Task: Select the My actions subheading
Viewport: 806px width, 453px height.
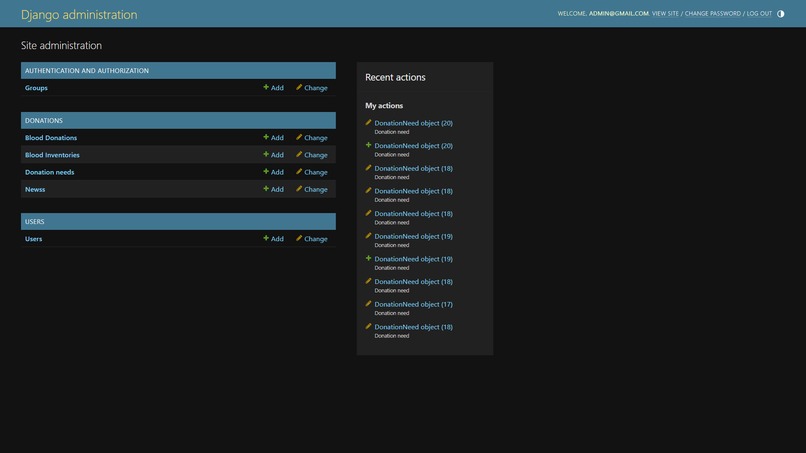Action: 384,105
